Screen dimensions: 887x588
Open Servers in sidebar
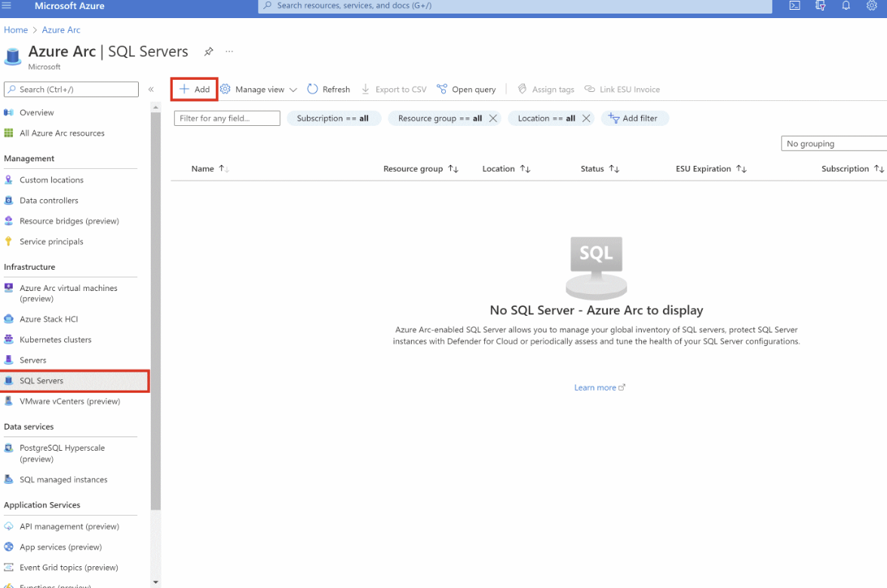click(33, 360)
